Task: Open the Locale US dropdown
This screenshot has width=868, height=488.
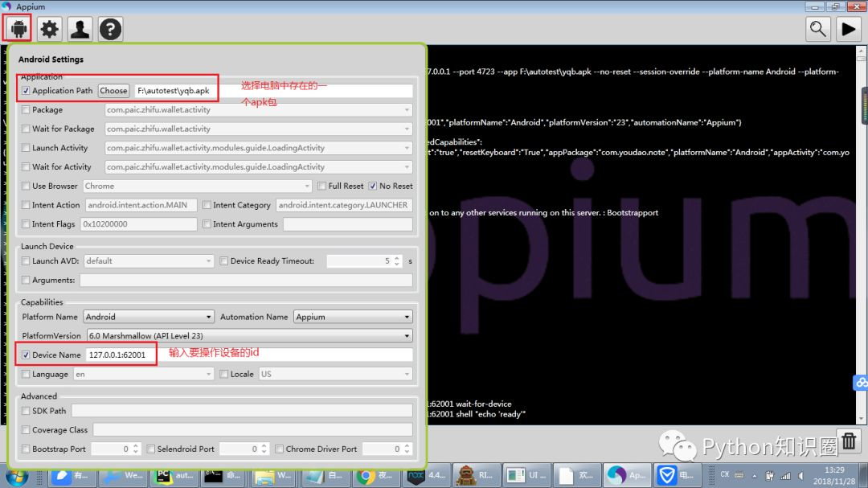Action: 335,375
